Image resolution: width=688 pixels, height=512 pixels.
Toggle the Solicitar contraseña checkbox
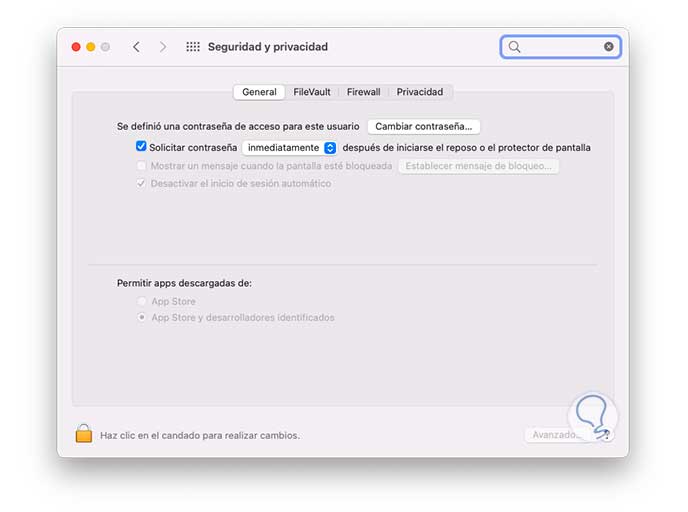point(142,147)
